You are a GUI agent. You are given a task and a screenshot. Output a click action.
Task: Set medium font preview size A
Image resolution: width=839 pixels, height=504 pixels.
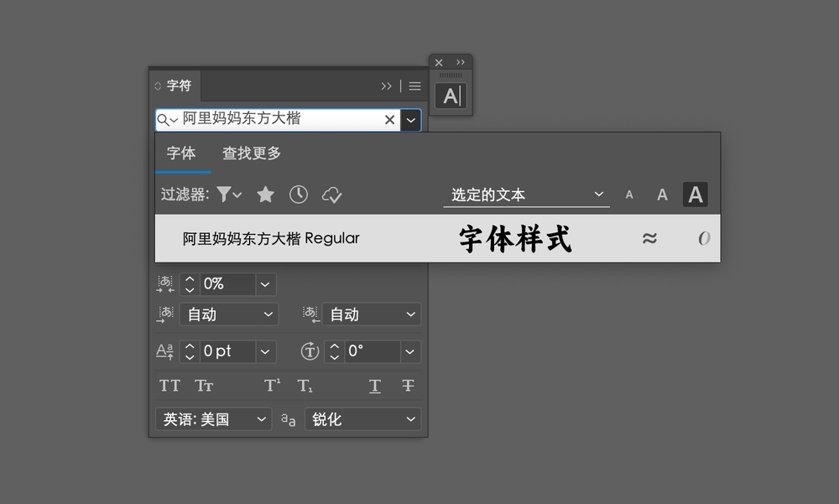tap(663, 195)
